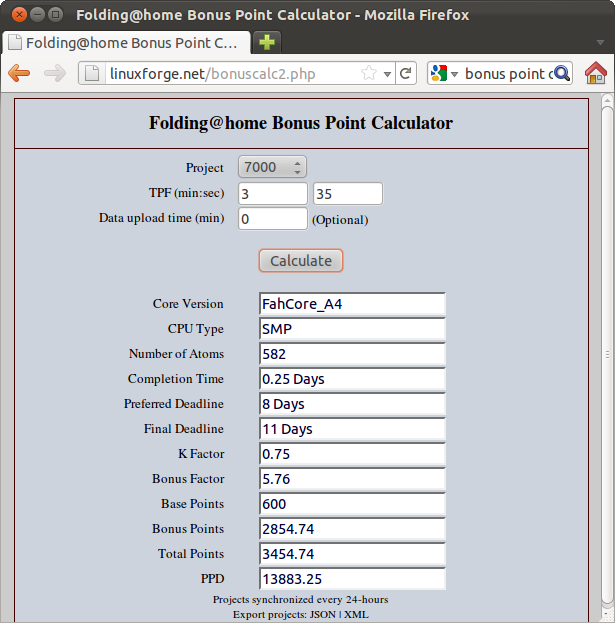Click the Core Version output field
615x623 pixels.
tap(352, 304)
